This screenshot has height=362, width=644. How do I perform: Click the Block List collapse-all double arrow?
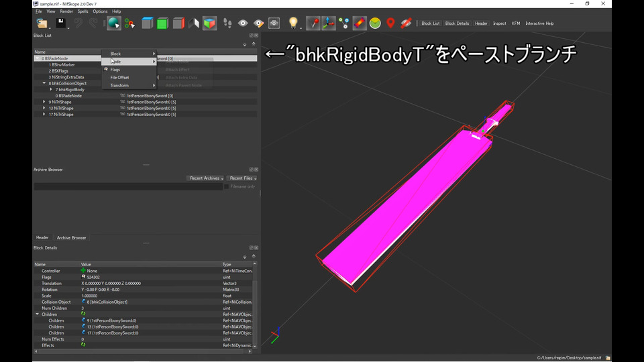coord(254,44)
